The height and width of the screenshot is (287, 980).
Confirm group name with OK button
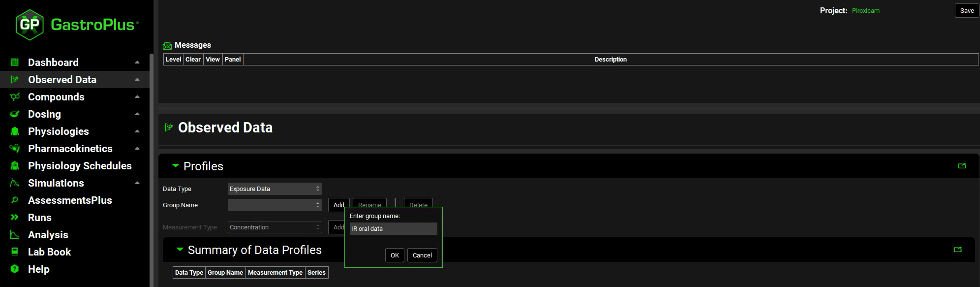[395, 255]
